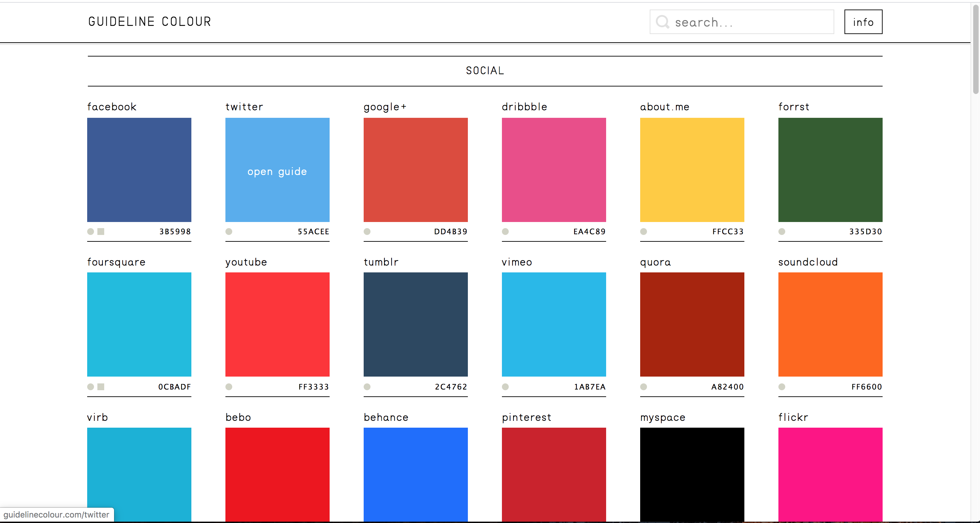
Task: Click the square icon under facebook swatch
Action: coord(101,231)
